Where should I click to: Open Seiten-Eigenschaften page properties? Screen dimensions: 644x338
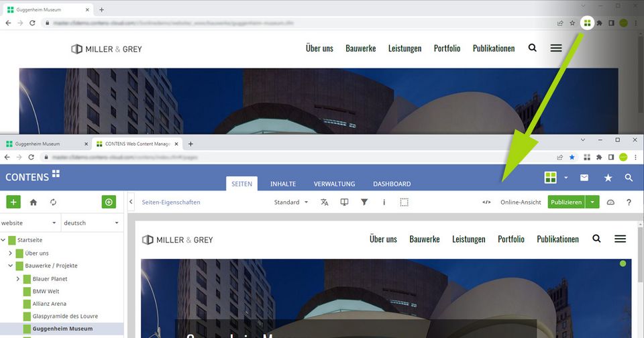pos(171,202)
